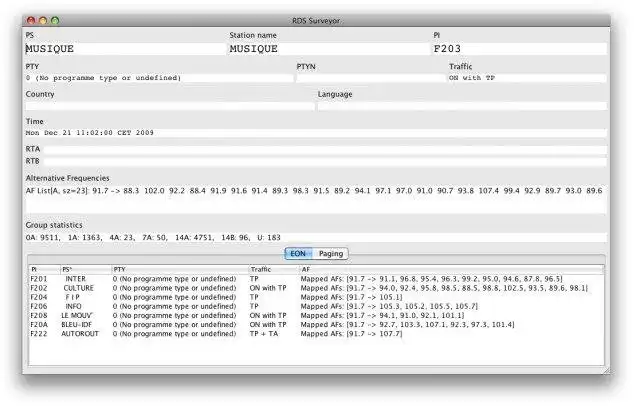Click the Group statistics values line

point(316,237)
